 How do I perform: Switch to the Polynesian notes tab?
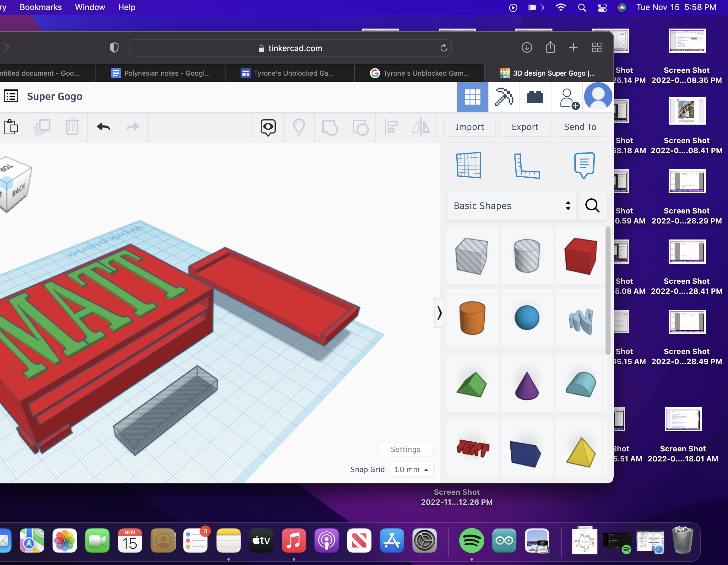161,73
